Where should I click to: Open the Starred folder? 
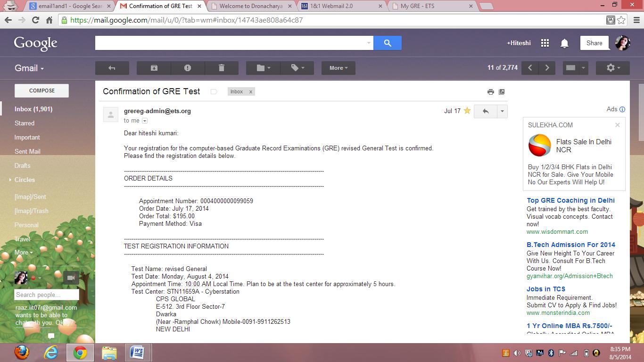tap(25, 123)
